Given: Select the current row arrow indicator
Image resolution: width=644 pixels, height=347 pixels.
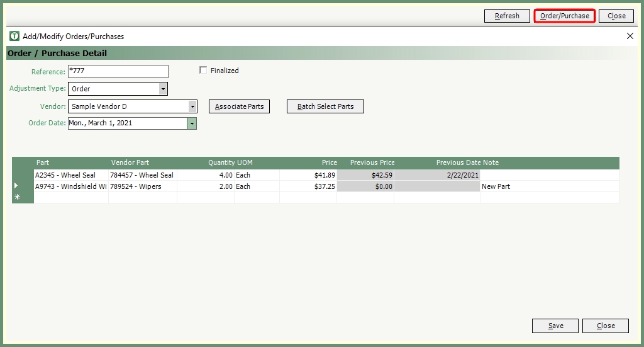Looking at the screenshot, I should [16, 186].
